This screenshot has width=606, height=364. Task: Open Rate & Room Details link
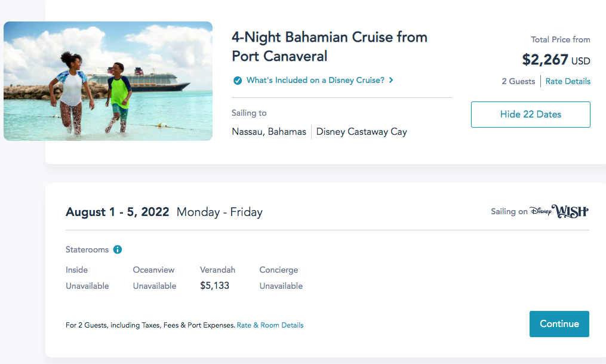(x=270, y=325)
